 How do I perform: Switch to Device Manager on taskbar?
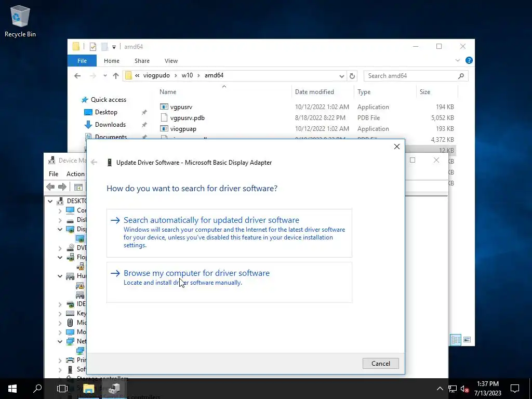(114, 389)
